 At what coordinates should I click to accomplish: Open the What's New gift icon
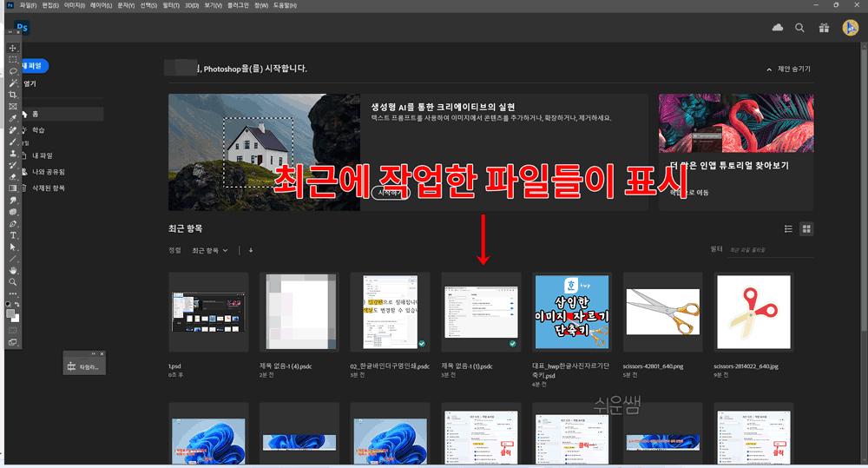point(824,28)
